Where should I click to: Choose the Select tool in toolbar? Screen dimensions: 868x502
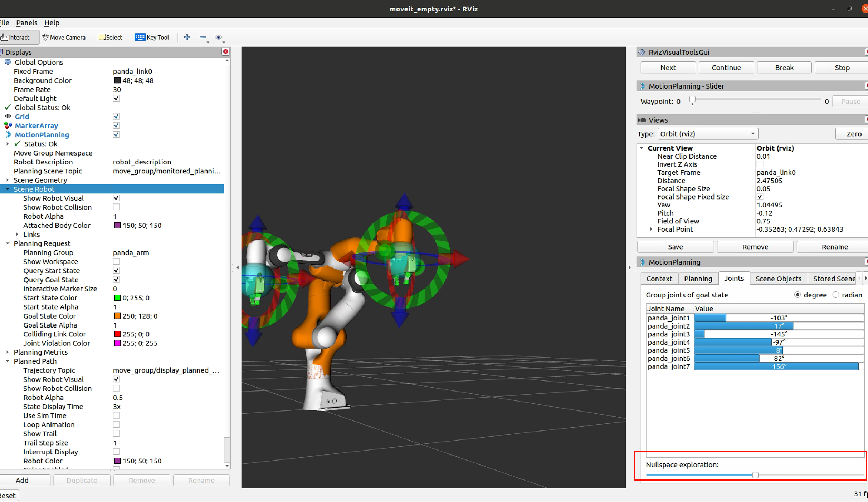[x=110, y=37]
